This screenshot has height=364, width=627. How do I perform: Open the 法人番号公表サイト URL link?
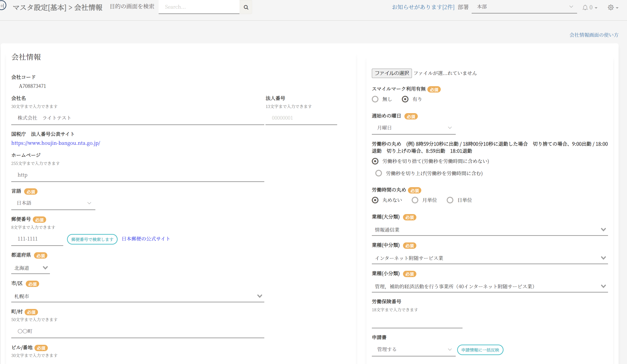point(56,143)
